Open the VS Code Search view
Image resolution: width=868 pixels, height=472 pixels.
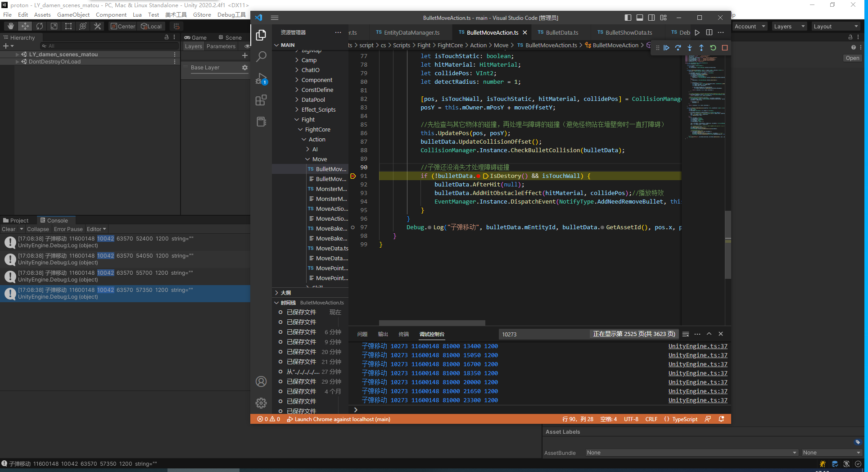pos(261,57)
